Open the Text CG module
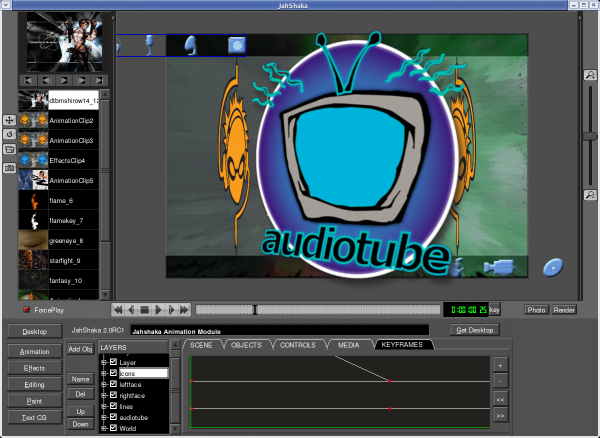The height and width of the screenshot is (438, 600). tap(34, 417)
